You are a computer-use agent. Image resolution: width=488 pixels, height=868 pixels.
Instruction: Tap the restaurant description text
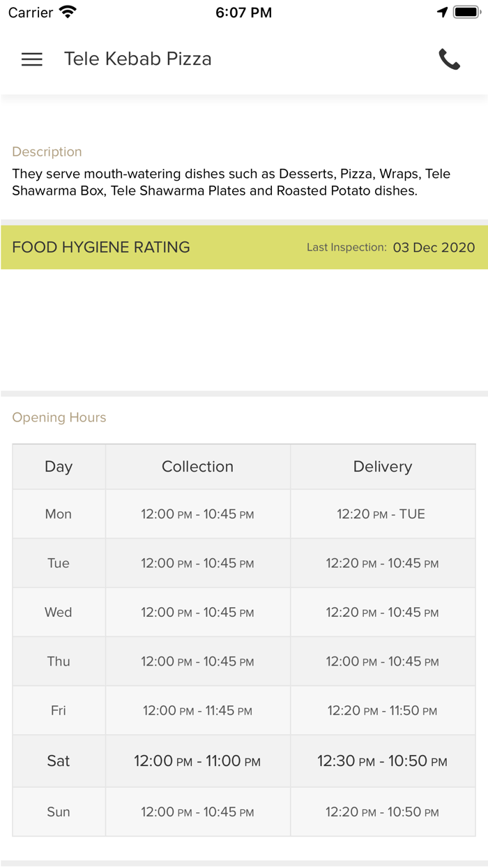(x=231, y=182)
